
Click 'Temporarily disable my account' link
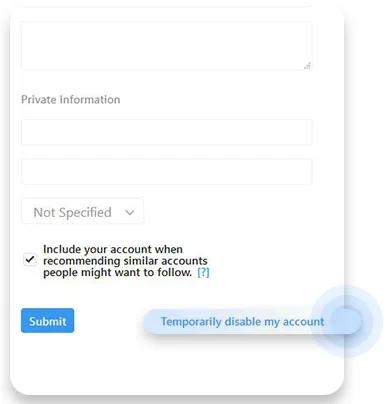242,322
